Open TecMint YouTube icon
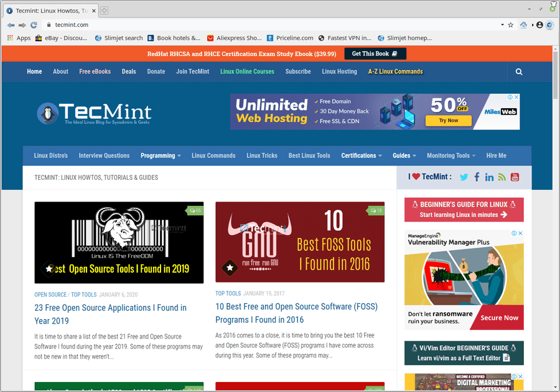 515,177
